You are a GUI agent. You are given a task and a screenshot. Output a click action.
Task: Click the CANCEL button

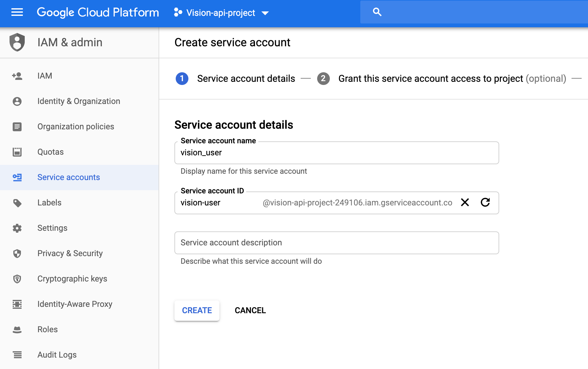(x=250, y=310)
